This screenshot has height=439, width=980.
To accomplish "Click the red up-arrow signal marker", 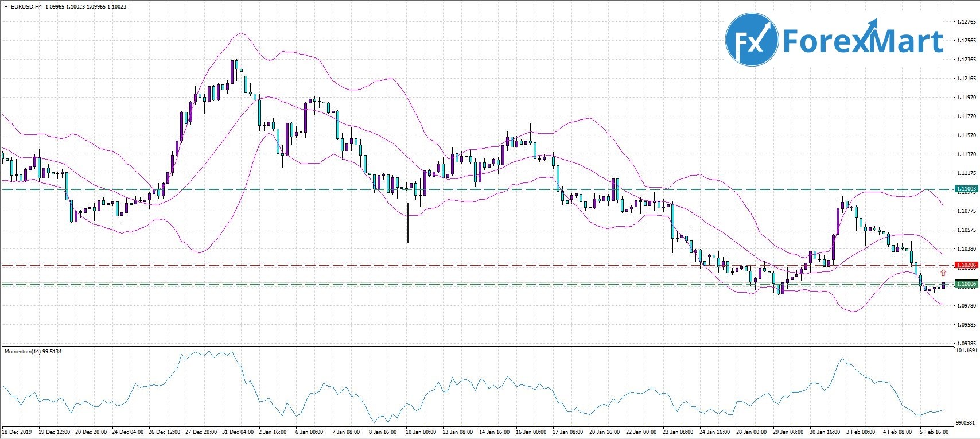I will pyautogui.click(x=943, y=273).
